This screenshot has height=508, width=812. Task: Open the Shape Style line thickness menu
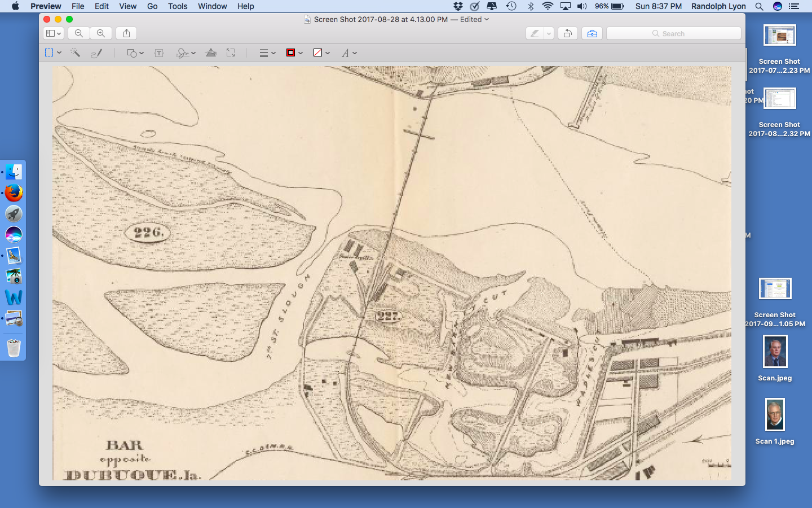[267, 52]
